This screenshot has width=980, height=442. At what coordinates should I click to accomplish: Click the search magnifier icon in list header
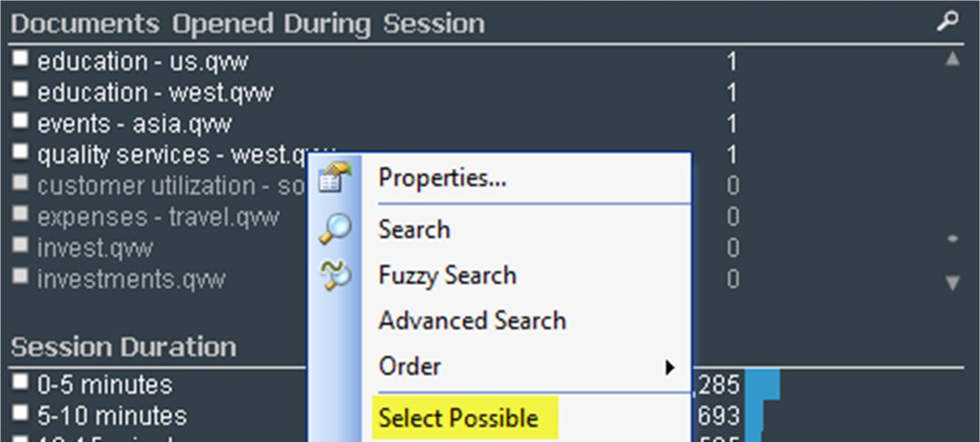tap(948, 22)
